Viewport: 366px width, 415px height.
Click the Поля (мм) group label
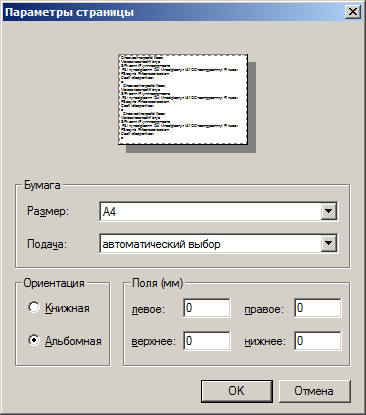click(158, 283)
